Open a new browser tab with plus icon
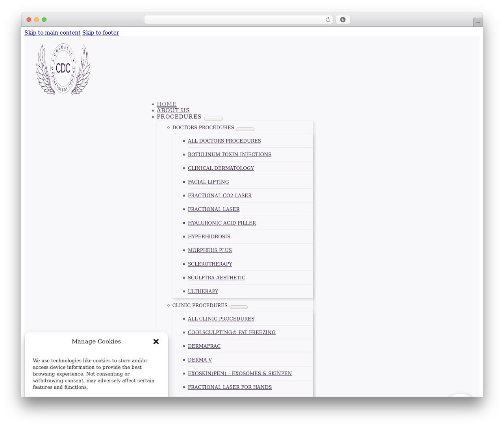 point(478,22)
